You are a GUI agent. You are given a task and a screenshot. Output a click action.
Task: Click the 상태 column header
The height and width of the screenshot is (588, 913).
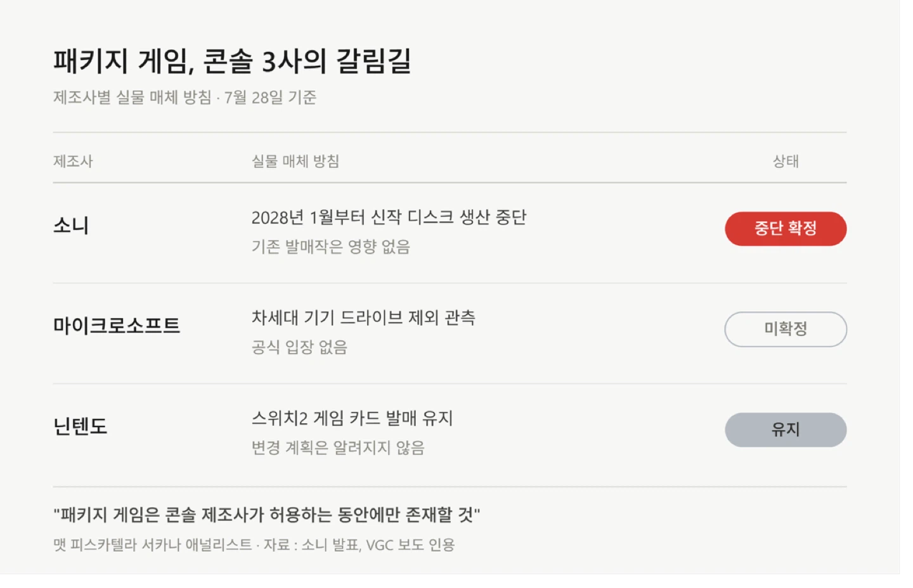(786, 162)
